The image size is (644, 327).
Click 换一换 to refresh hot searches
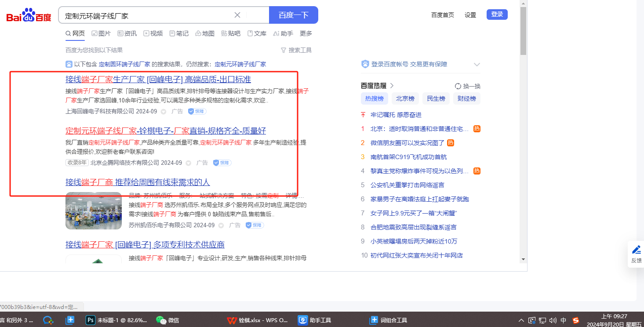click(x=468, y=86)
